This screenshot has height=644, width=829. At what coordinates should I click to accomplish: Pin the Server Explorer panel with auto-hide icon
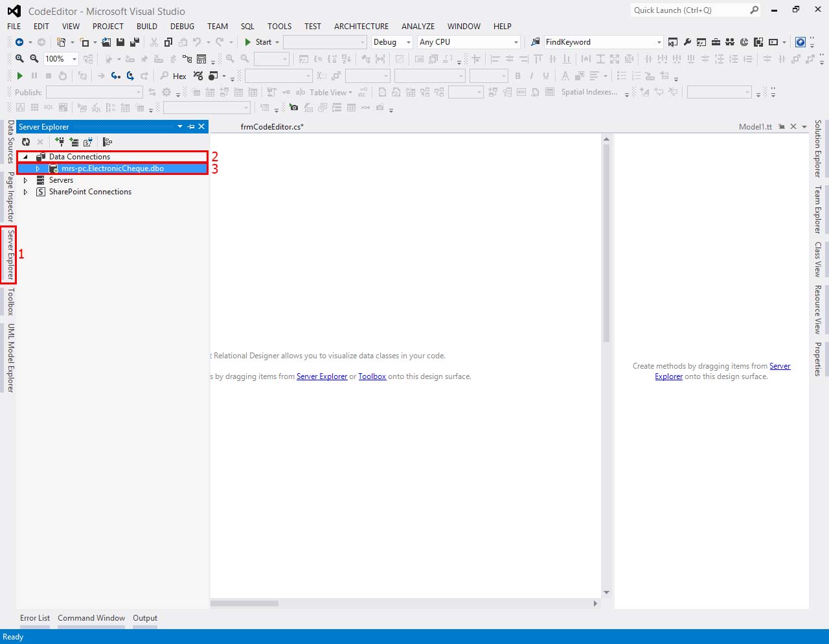pos(191,126)
